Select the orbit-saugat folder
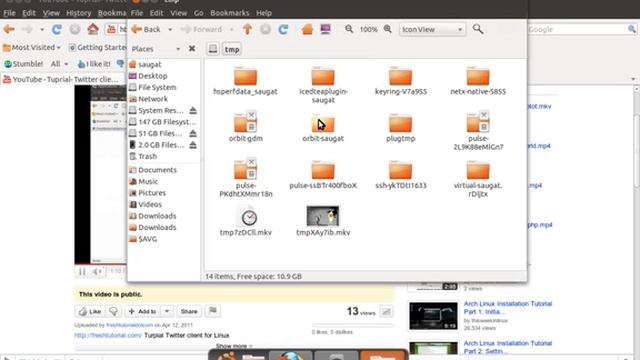Viewport: 640px width, 360px height. click(323, 128)
